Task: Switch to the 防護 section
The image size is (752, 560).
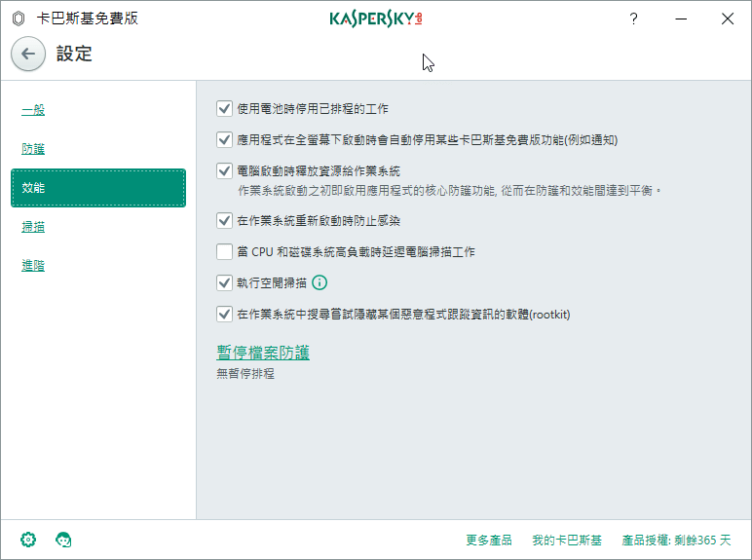Action: 33,149
